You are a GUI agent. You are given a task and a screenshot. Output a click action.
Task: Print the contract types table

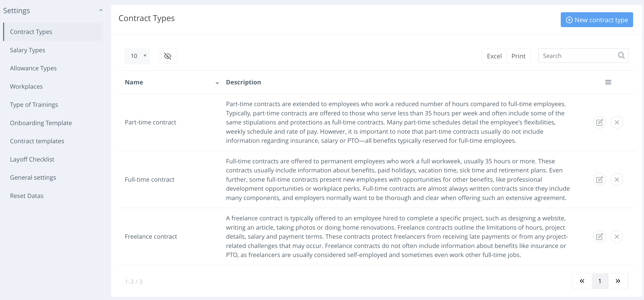pos(518,56)
